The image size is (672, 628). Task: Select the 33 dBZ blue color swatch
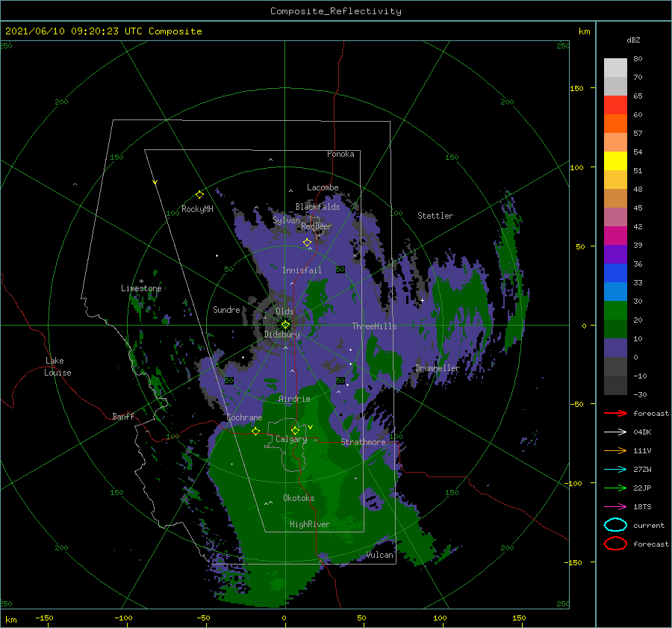(x=615, y=291)
